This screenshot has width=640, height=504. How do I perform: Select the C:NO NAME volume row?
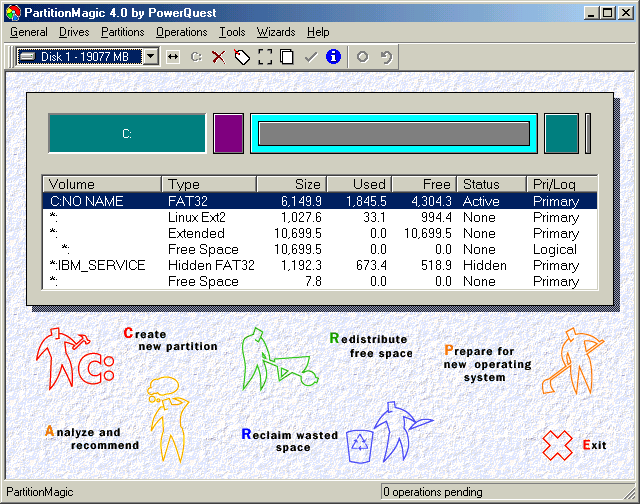320,201
